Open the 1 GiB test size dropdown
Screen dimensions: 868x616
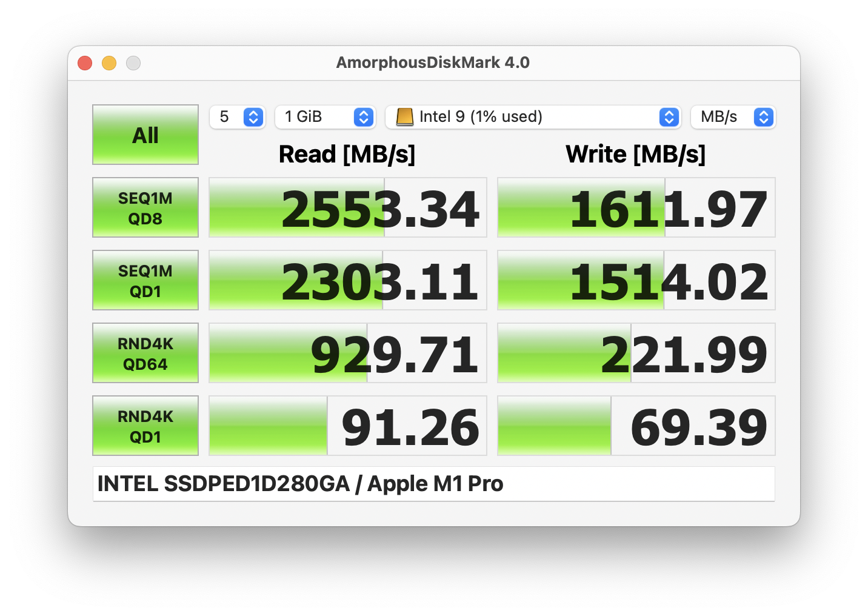325,117
